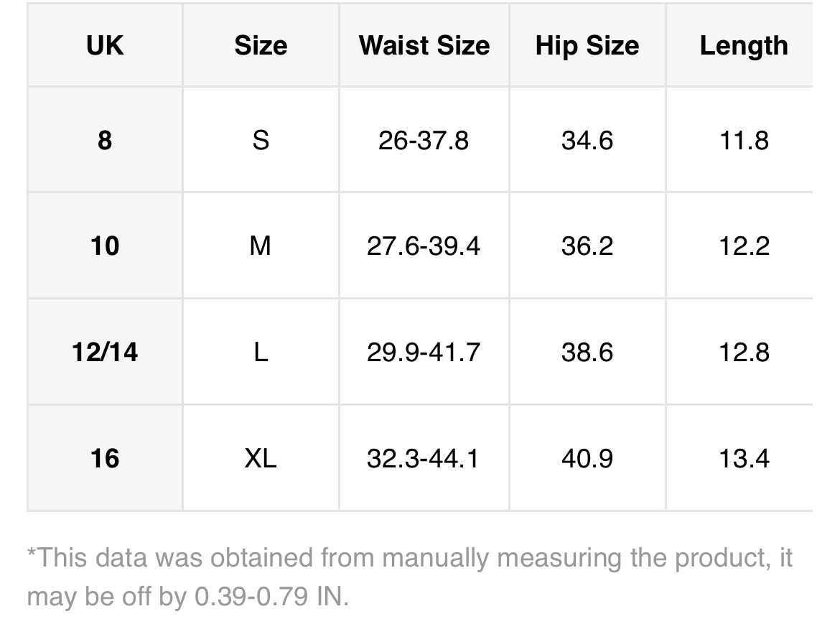Select hip size 34.6 cell
Image resolution: width=840 pixels, height=629 pixels.
click(588, 140)
